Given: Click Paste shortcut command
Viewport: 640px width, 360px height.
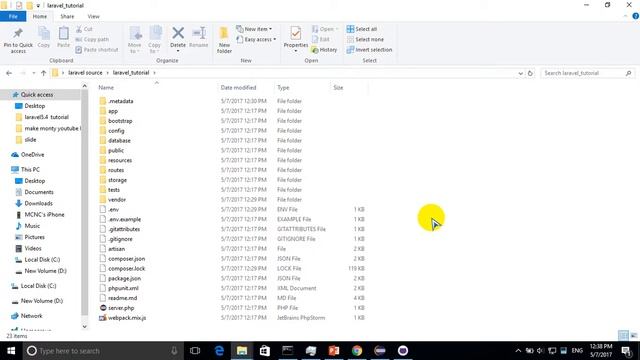Looking at the screenshot, I should coord(97,50).
